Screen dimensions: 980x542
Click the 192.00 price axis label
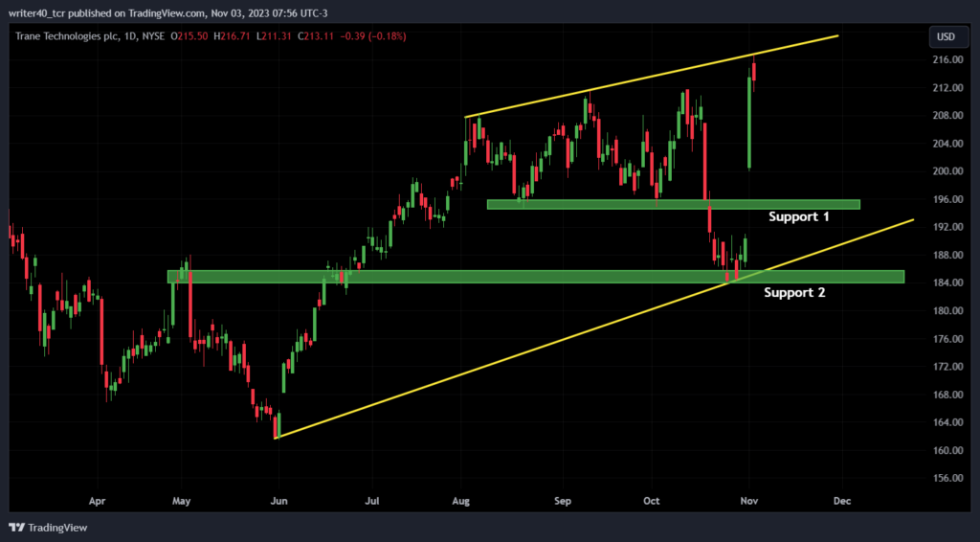point(948,227)
